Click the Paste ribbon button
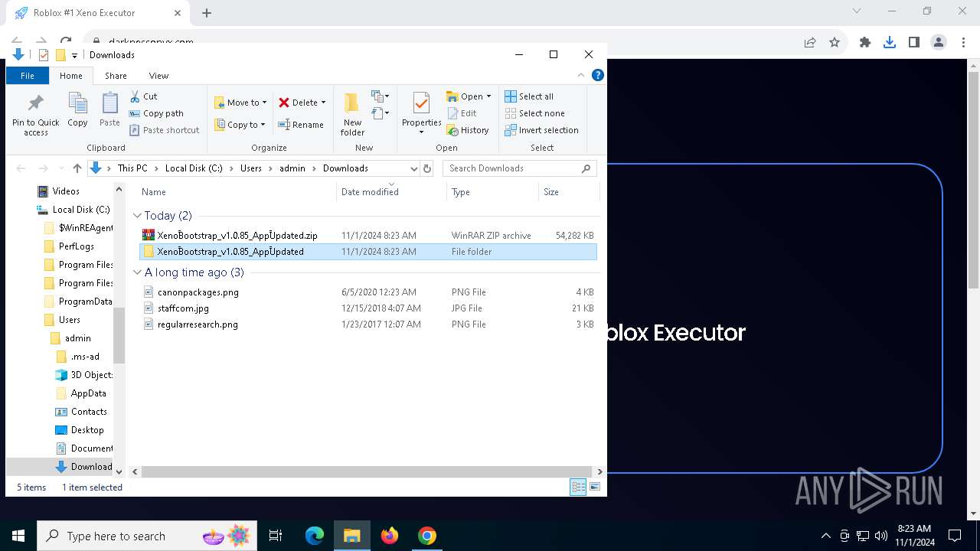 point(109,110)
